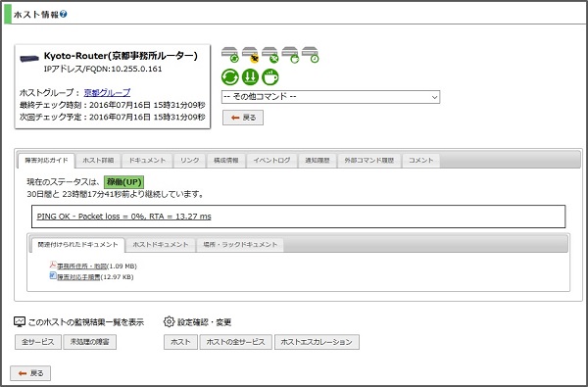
Task: Open 障害対応手順書 document link
Action: (78, 277)
